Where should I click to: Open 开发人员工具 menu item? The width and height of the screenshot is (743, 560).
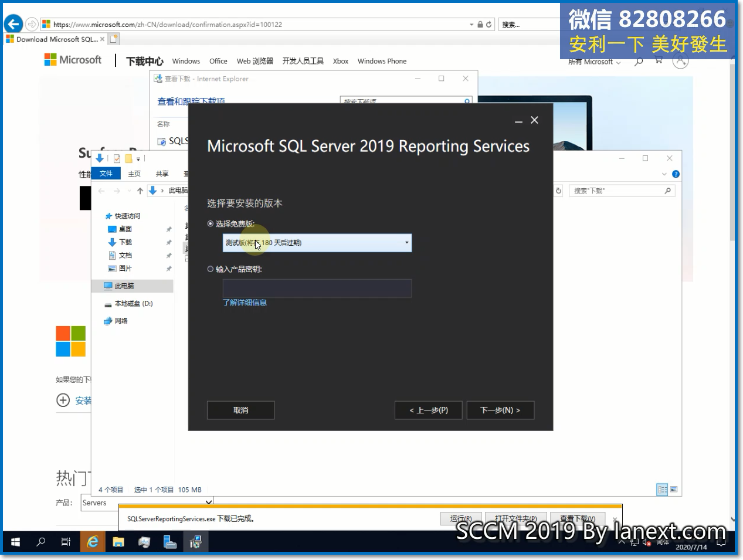pyautogui.click(x=303, y=61)
